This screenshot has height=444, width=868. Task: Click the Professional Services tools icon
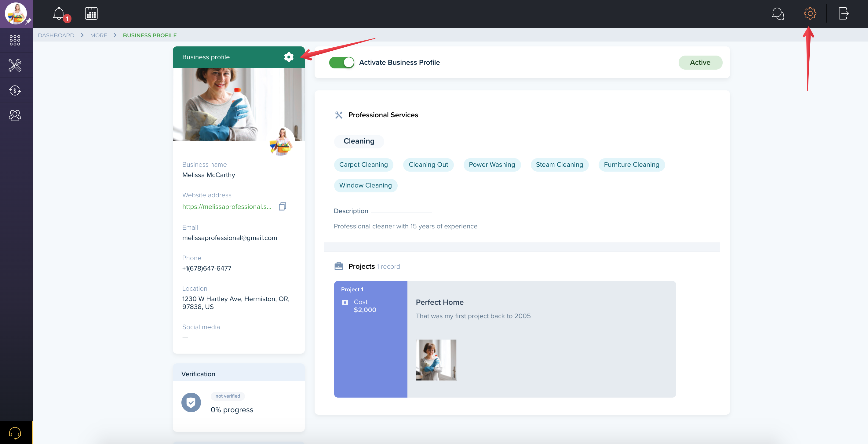(x=338, y=115)
